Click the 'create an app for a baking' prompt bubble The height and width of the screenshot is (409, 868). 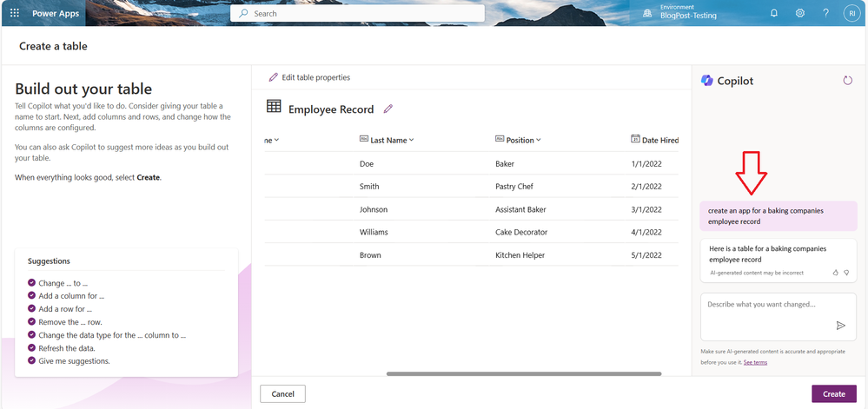coord(779,216)
